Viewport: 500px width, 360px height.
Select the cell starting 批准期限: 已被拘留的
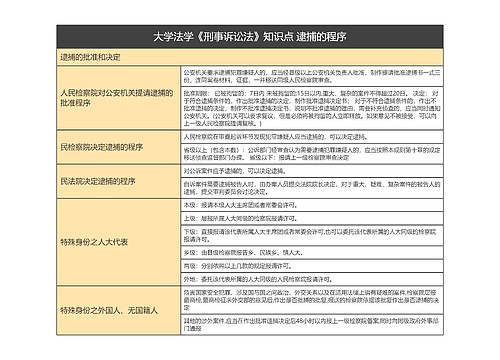pos(312,108)
